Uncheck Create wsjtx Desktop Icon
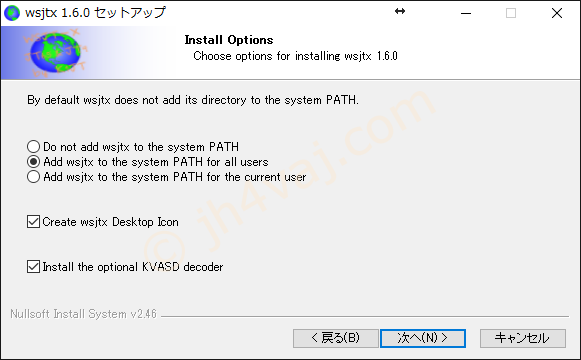This screenshot has height=360, width=581. click(x=33, y=222)
